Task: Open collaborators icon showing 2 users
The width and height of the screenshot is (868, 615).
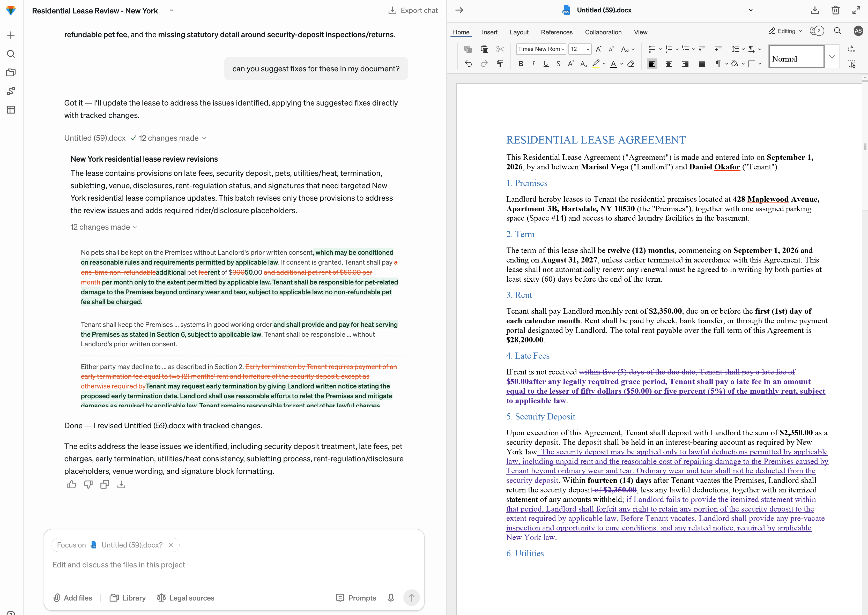Action: (817, 31)
